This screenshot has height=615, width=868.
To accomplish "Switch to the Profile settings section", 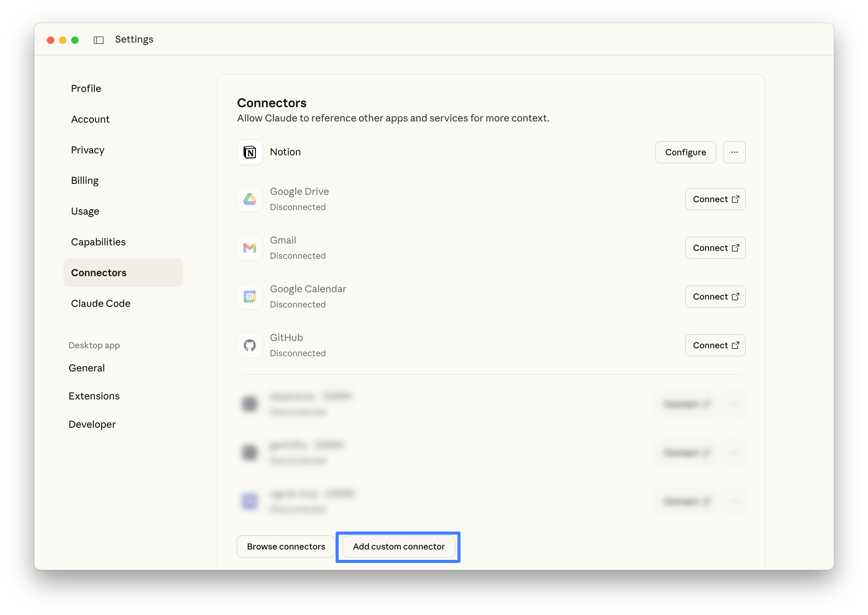I will click(x=86, y=88).
